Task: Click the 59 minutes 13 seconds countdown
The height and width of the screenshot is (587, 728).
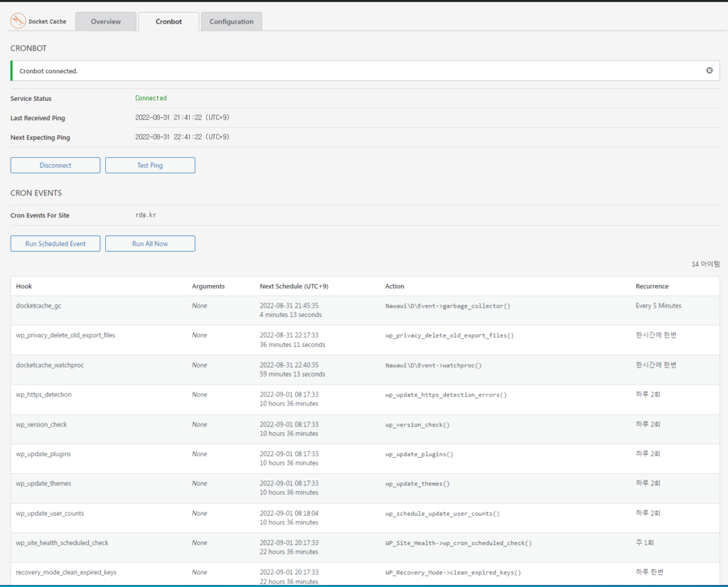Action: [x=292, y=374]
